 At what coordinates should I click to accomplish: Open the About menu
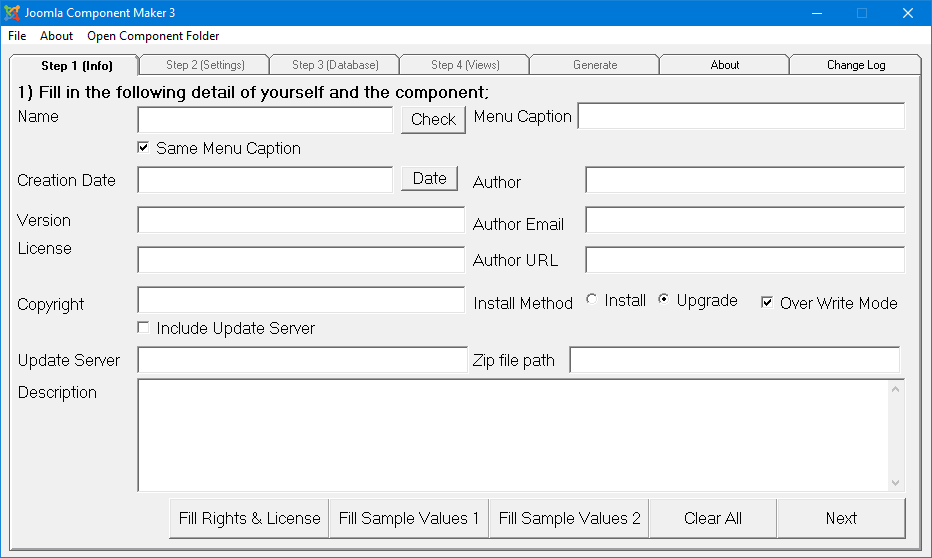pos(56,36)
